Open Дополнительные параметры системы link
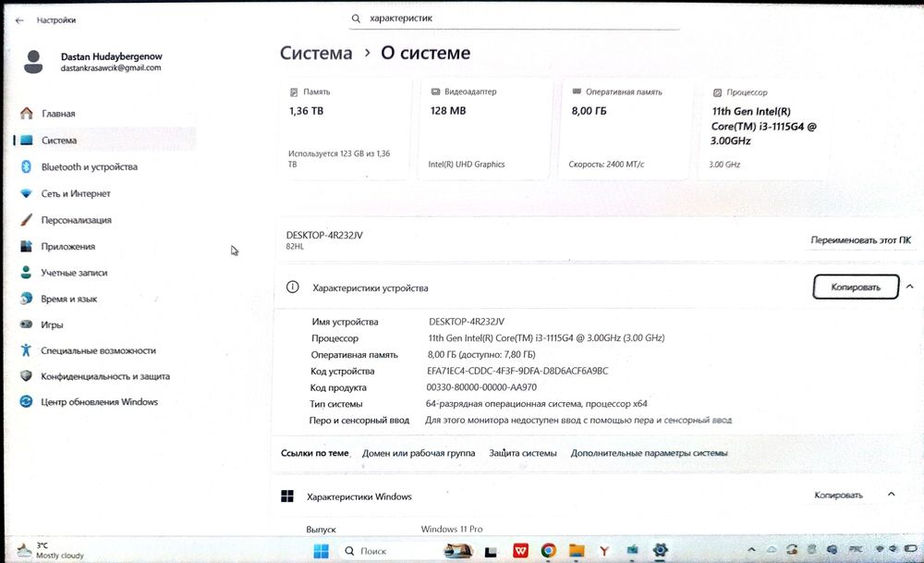924x563 pixels. [649, 453]
